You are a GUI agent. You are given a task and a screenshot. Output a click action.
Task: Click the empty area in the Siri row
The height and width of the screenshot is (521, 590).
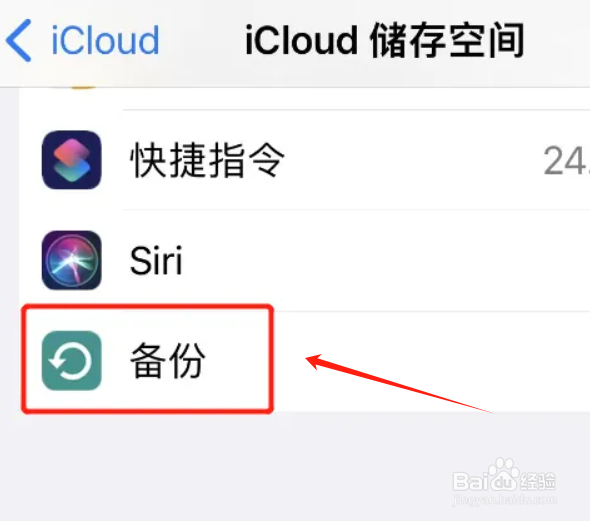click(386, 260)
